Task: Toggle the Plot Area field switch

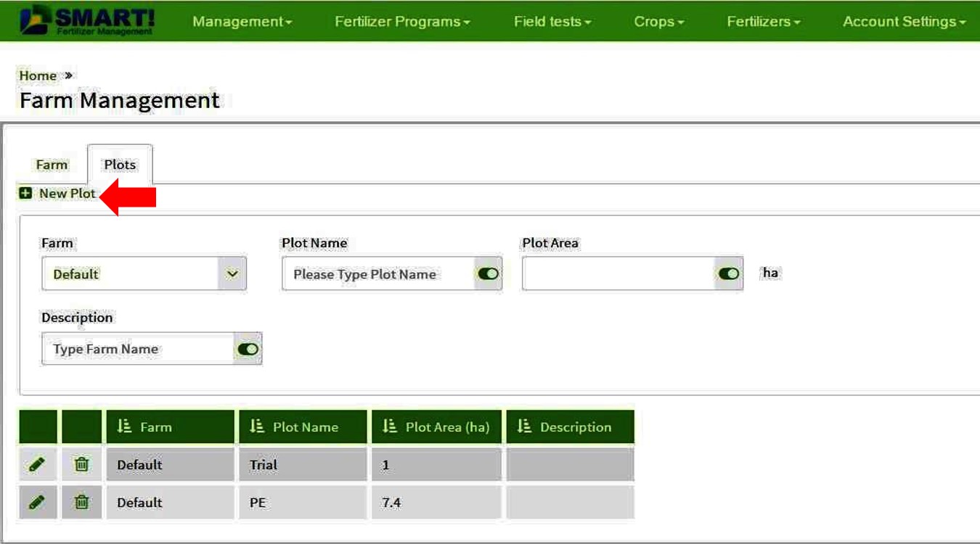Action: point(728,273)
